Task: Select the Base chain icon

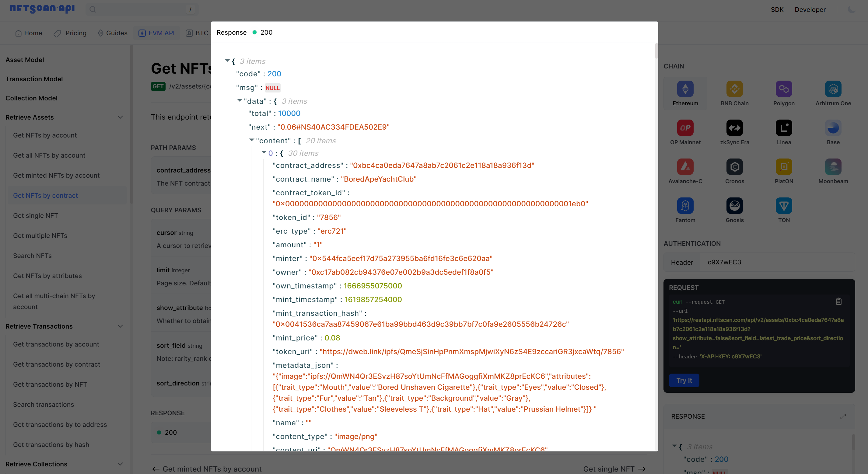Action: [833, 128]
